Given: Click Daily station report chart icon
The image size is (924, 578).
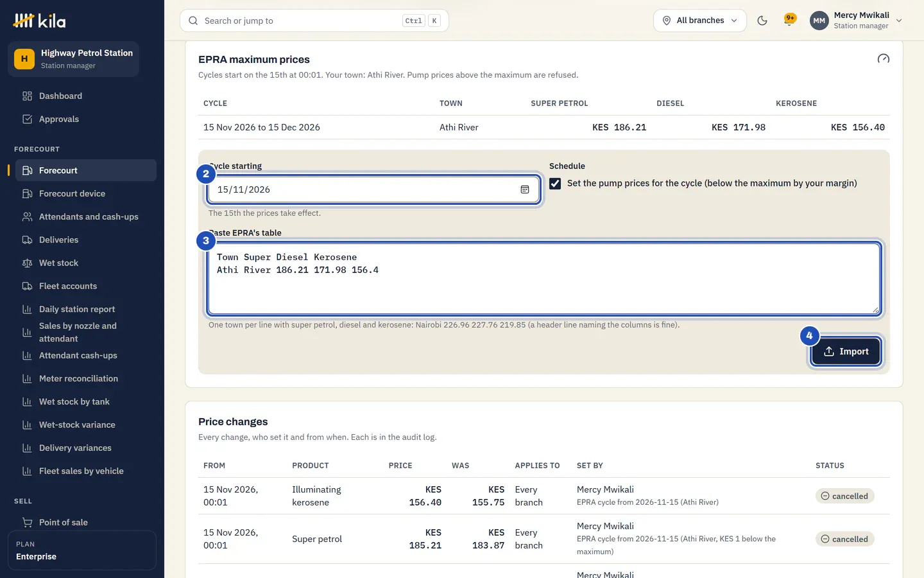Looking at the screenshot, I should (27, 309).
